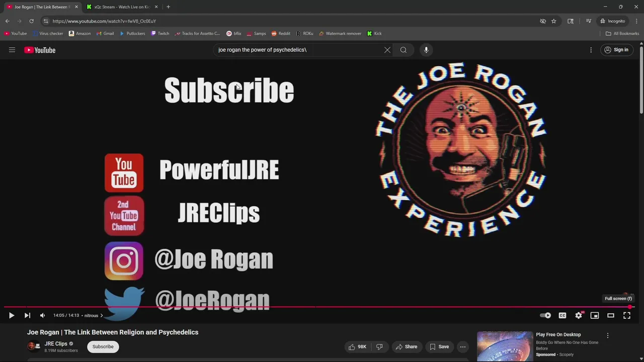The width and height of the screenshot is (644, 362).
Task: Open YouTube settings three-dot menu
Action: coord(591,50)
